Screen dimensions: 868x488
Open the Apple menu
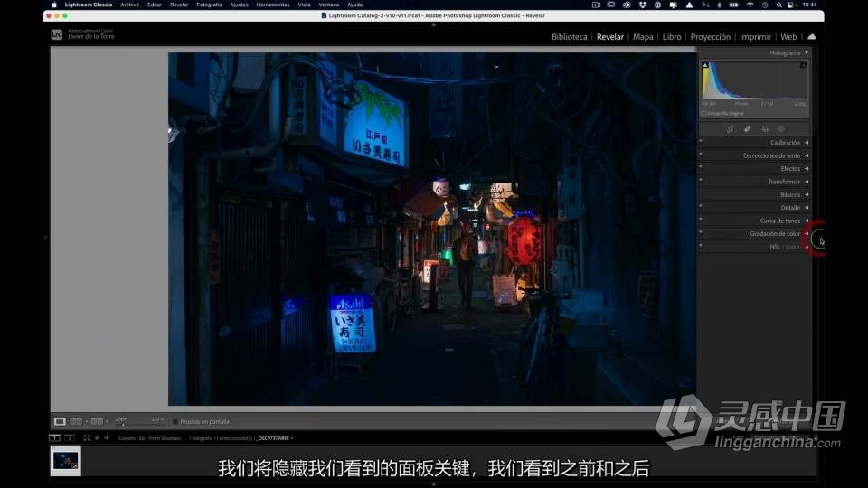click(x=54, y=5)
